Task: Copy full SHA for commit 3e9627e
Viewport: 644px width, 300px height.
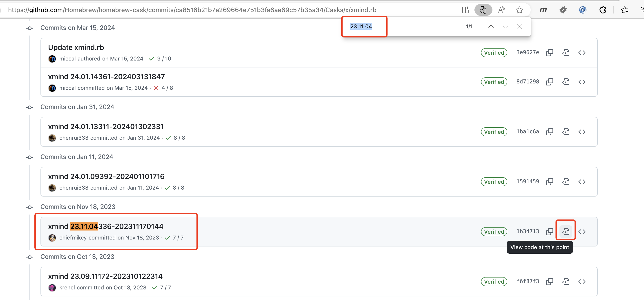Action: 549,52
